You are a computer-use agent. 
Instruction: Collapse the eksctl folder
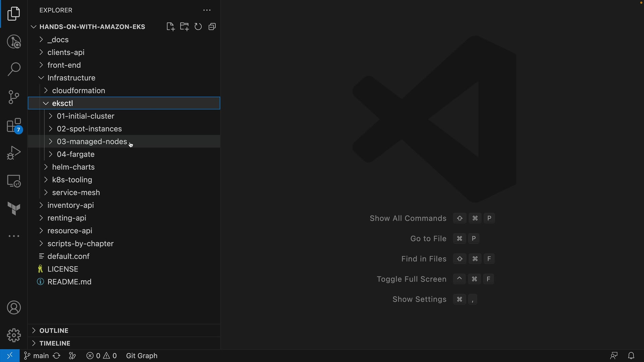[62, 103]
